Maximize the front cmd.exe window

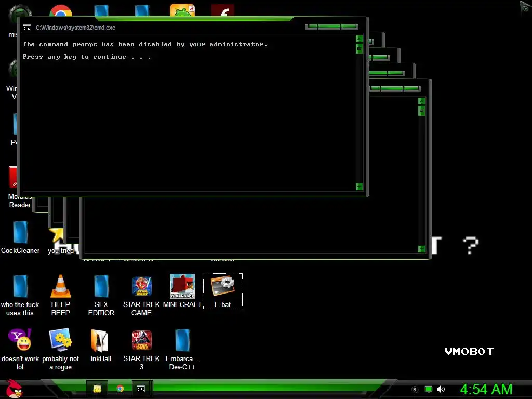pos(329,26)
